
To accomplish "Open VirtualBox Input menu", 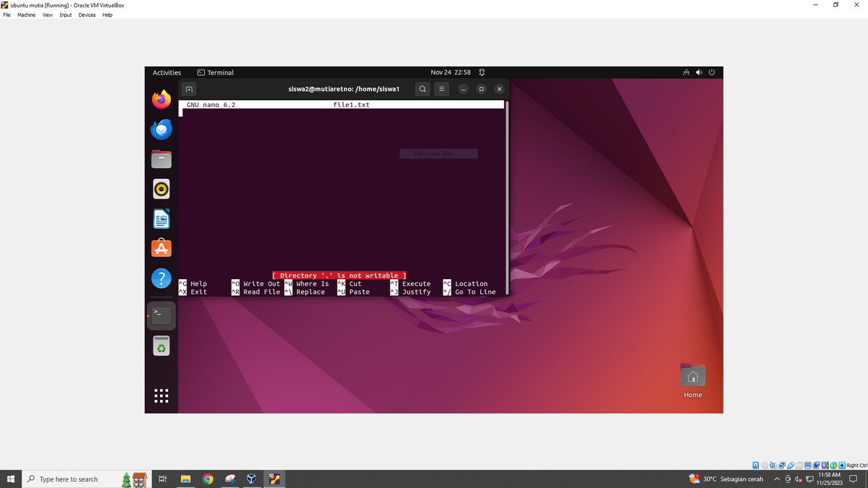I will pyautogui.click(x=66, y=15).
